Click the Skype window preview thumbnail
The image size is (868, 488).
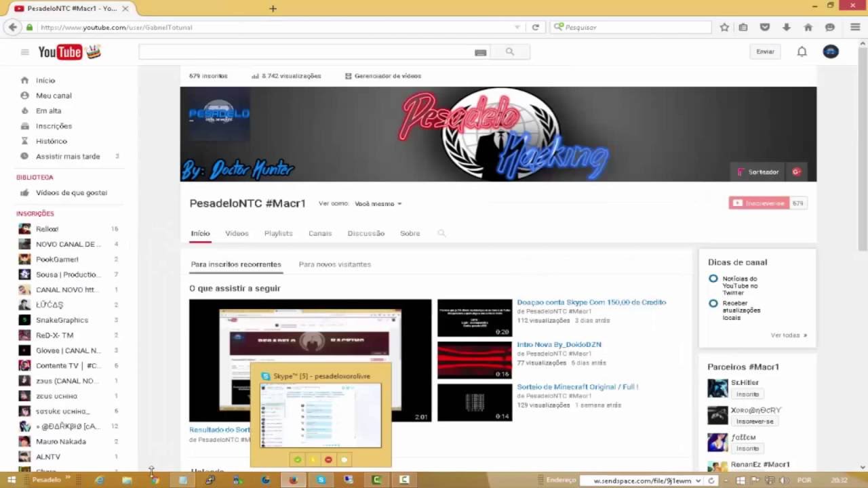320,415
